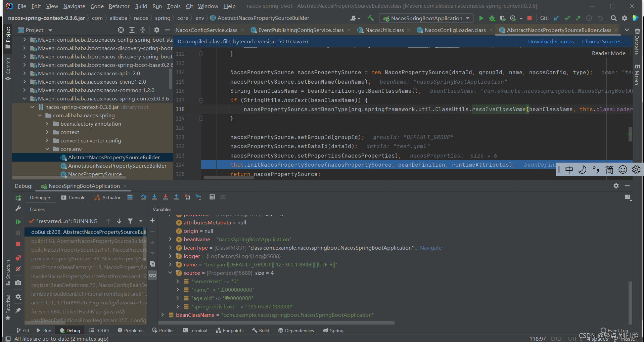Stop the running application

coord(530,18)
